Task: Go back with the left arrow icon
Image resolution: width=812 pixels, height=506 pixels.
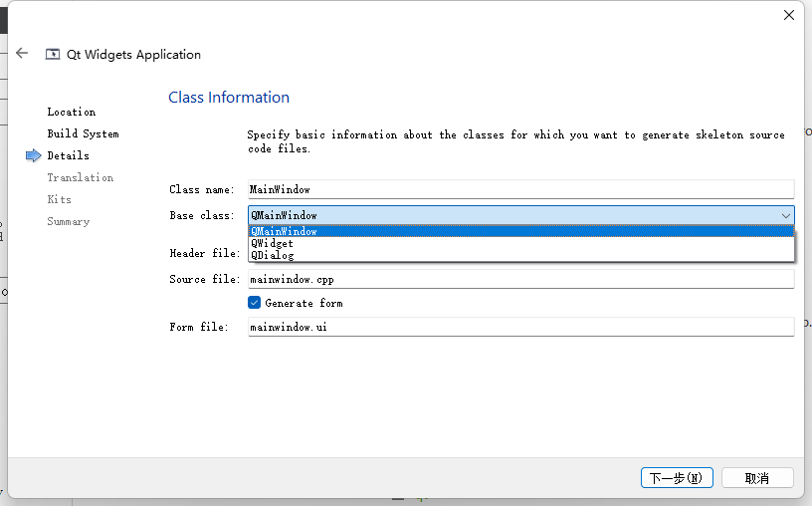Action: [x=22, y=53]
